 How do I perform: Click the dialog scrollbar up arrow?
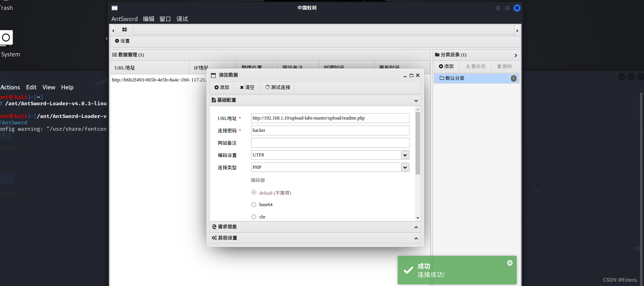418,109
